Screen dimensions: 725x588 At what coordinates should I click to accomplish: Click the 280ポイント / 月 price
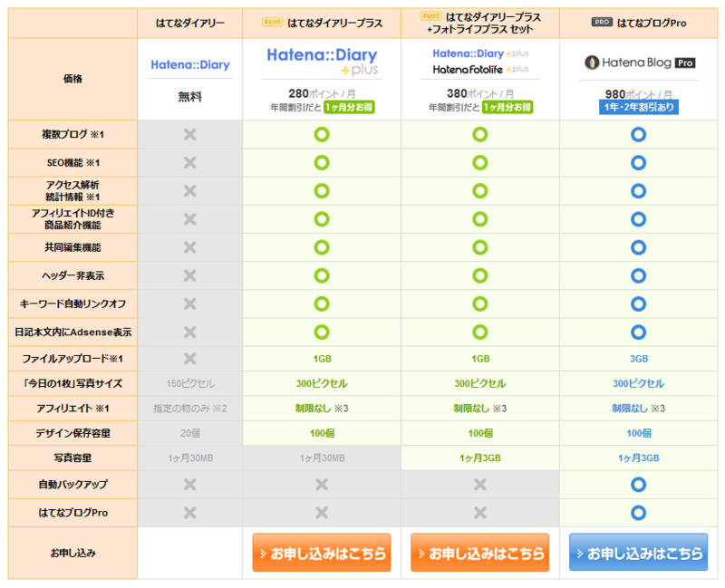(x=323, y=94)
